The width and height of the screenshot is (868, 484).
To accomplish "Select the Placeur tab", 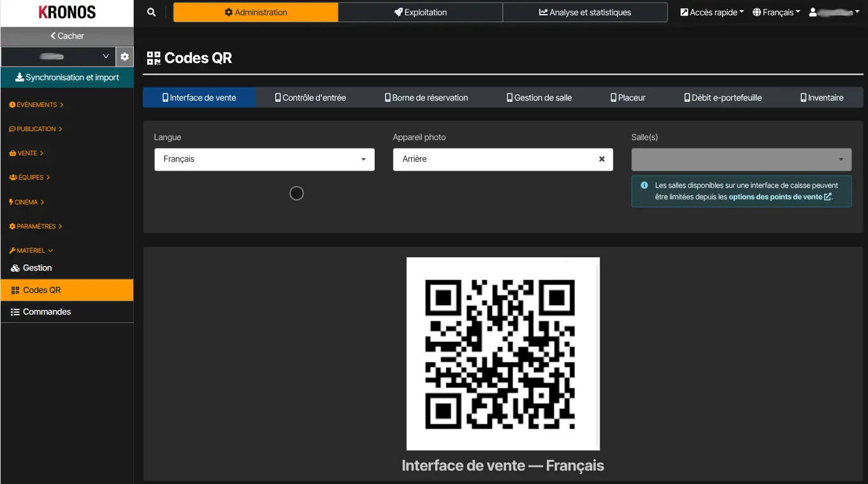I will coord(628,97).
